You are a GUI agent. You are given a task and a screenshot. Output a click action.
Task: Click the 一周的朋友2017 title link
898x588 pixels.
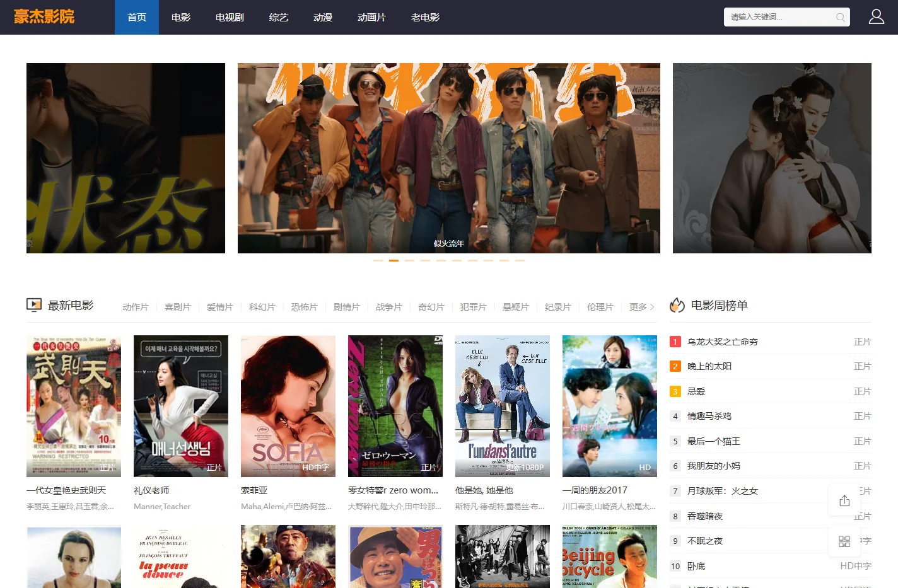595,490
